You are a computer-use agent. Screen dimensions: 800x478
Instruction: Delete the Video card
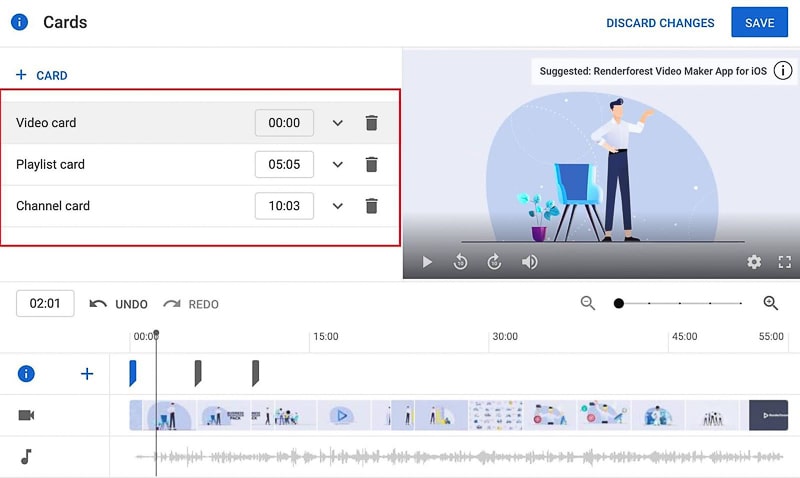click(371, 123)
